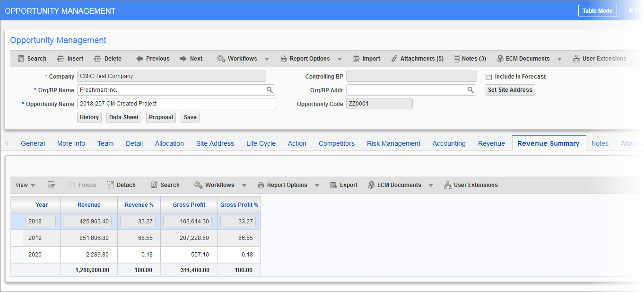Click the Search icon in top toolbar
Image resolution: width=644 pixels, height=292 pixels.
(x=21, y=59)
